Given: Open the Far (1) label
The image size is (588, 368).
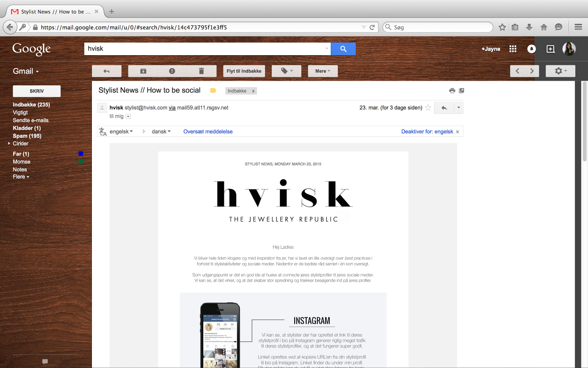Looking at the screenshot, I should tap(21, 154).
